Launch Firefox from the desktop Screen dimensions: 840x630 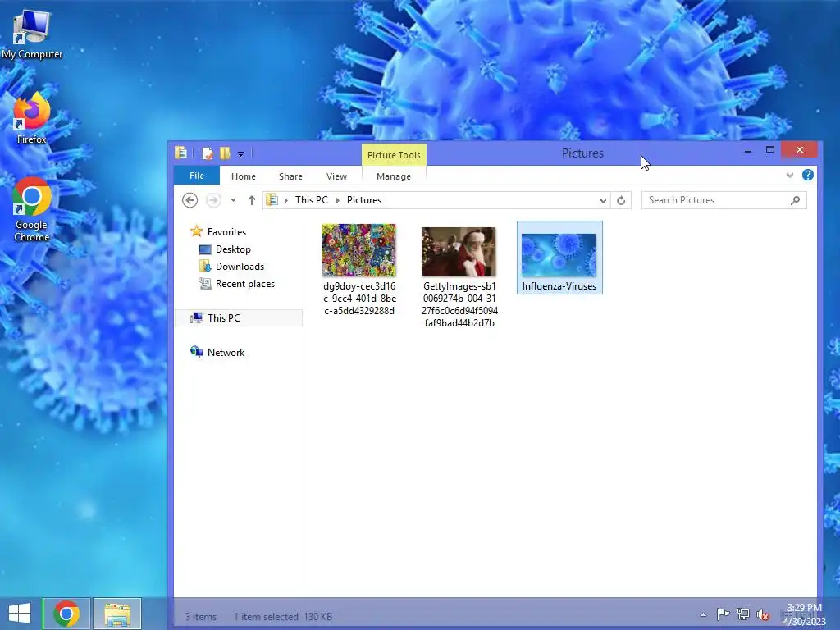click(32, 118)
